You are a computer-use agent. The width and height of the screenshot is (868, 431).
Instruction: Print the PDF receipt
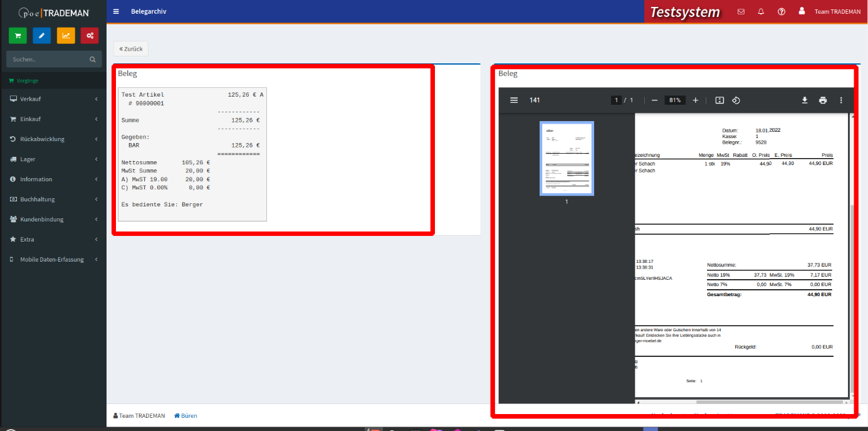[823, 100]
